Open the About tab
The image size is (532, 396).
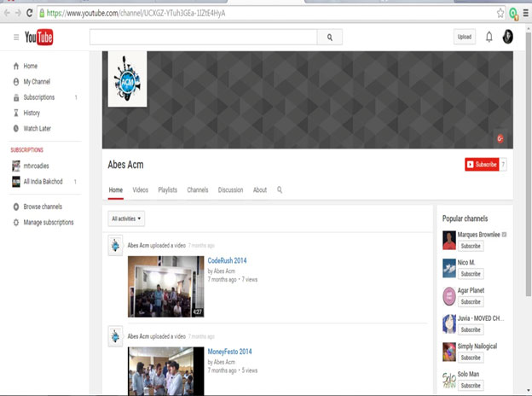[260, 189]
